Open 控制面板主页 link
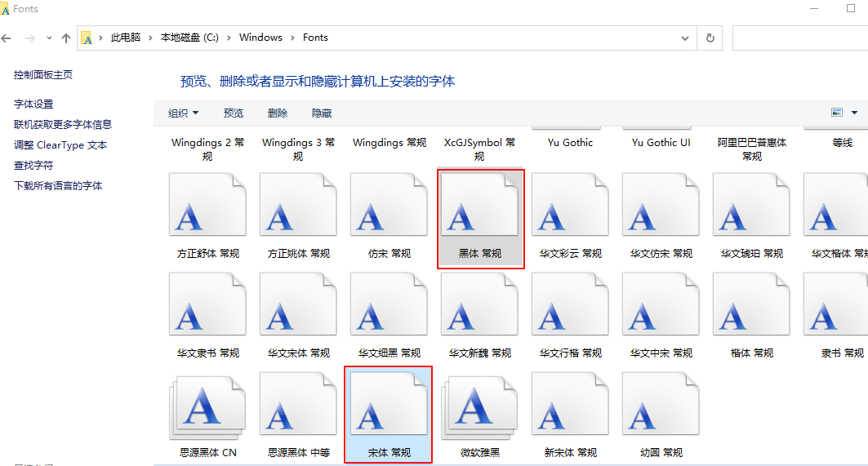Viewport: 868px width, 466px height. click(43, 75)
